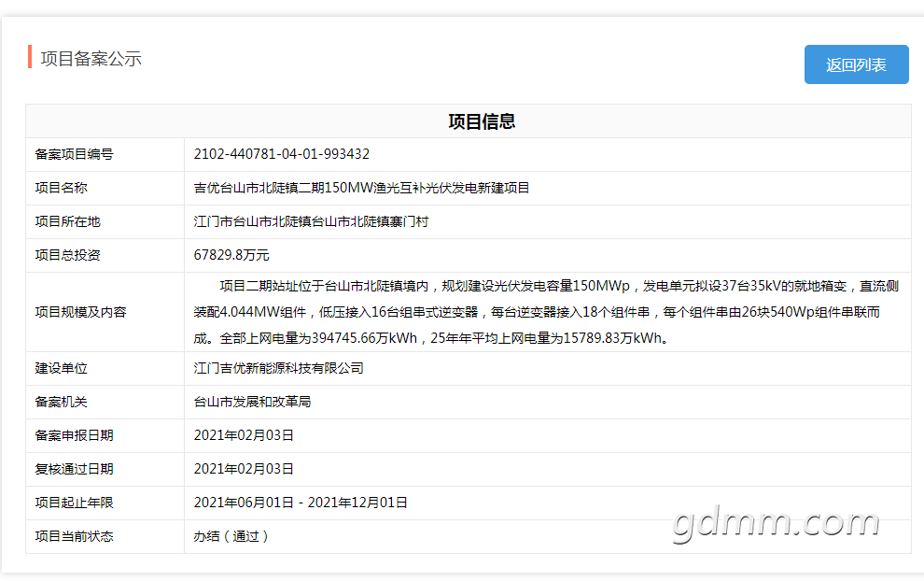This screenshot has height=581, width=924.
Task: Click the 项目当前状态 label cell
Action: (105, 537)
